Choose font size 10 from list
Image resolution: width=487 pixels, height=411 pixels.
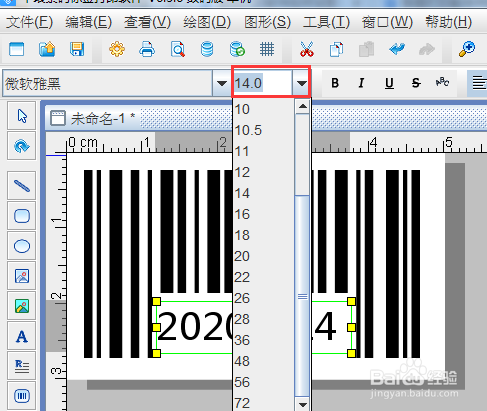click(264, 109)
